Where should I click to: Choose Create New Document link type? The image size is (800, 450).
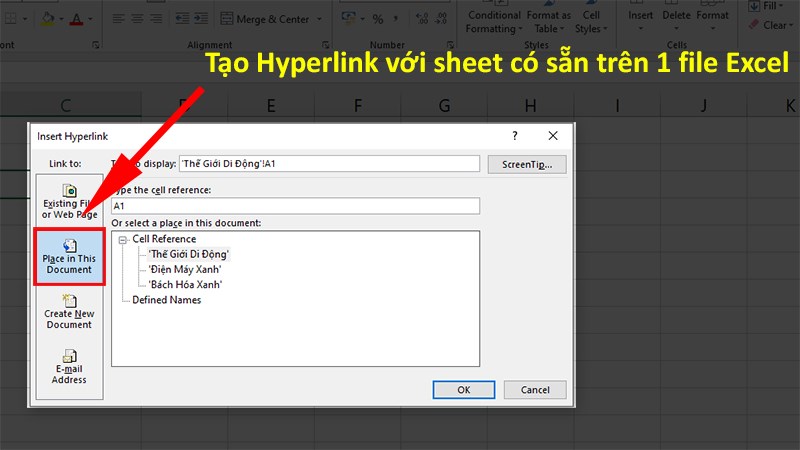point(69,312)
